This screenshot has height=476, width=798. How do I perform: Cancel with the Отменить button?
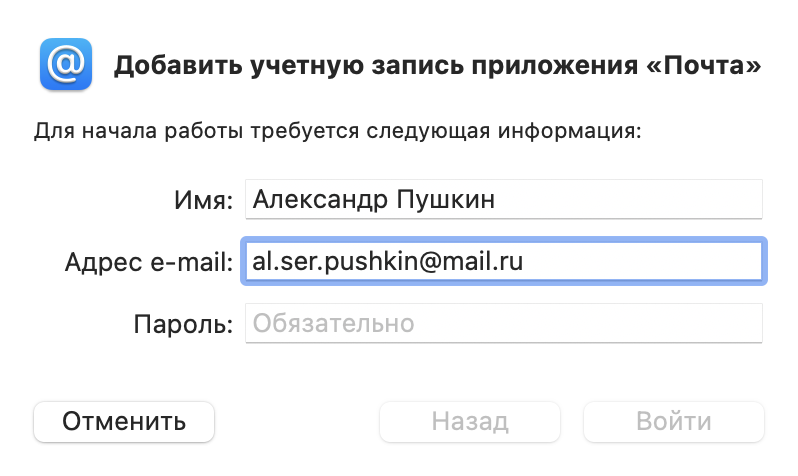[x=124, y=422]
